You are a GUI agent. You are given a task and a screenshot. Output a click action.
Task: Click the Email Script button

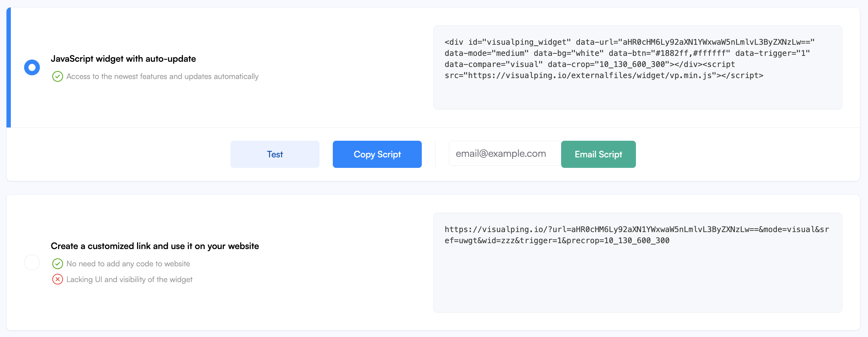click(598, 154)
